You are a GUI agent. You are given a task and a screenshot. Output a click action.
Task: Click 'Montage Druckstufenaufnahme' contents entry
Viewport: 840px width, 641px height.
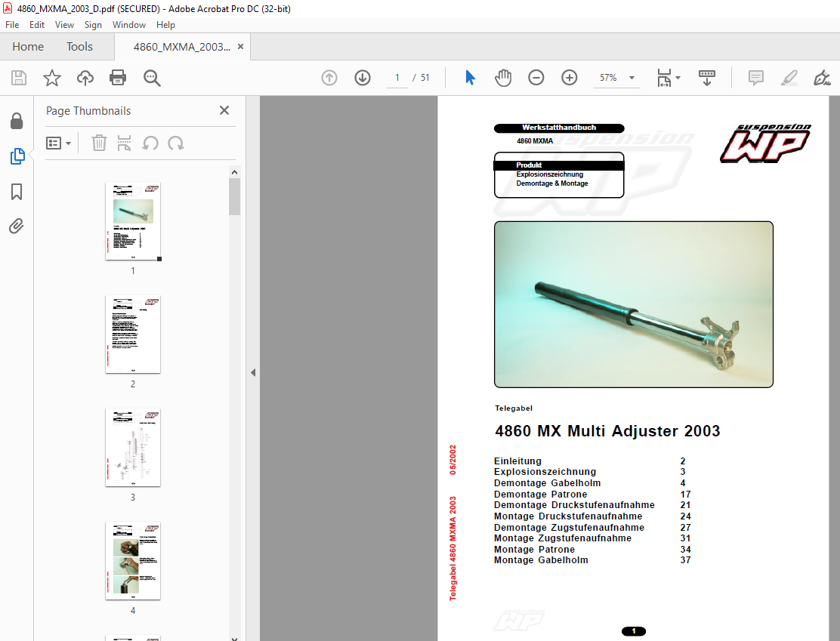pos(568,516)
